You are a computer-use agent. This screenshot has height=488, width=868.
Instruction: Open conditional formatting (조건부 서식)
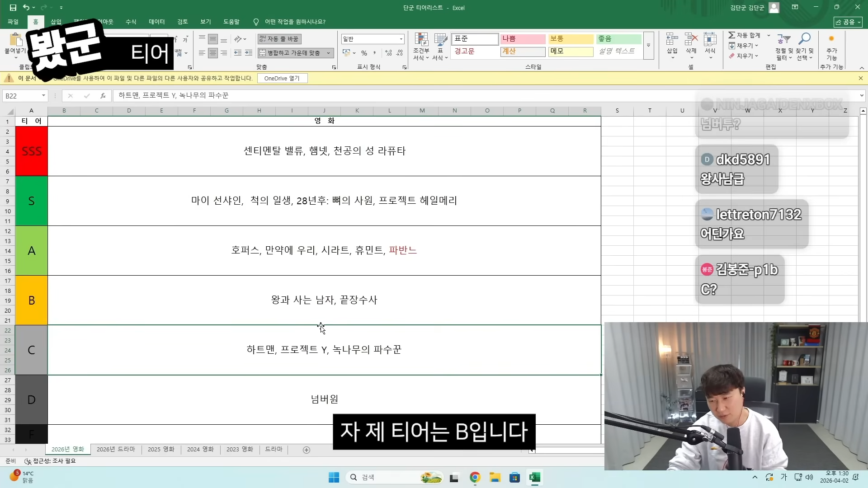(x=421, y=46)
